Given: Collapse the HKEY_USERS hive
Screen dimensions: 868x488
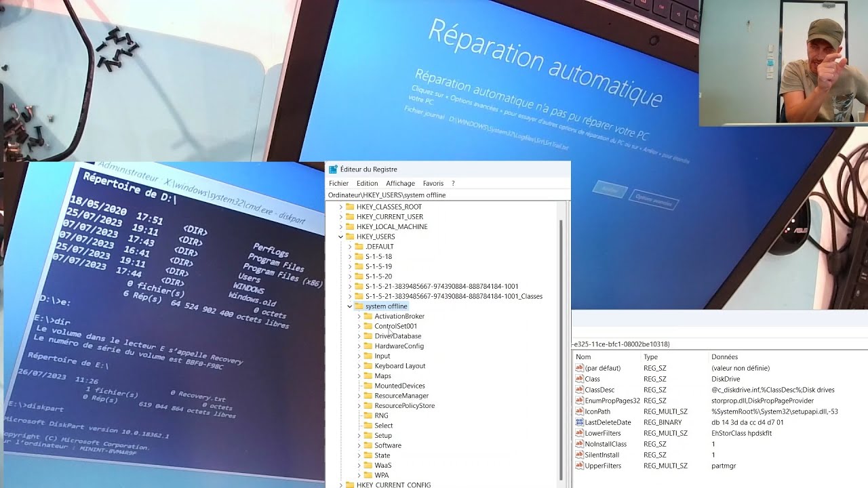Looking at the screenshot, I should [x=341, y=237].
